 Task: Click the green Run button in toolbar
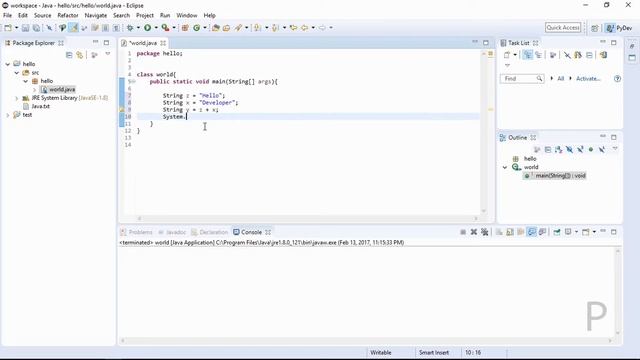point(147,28)
